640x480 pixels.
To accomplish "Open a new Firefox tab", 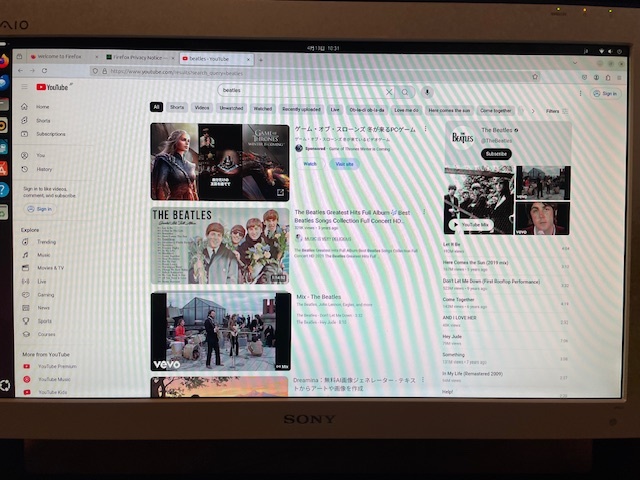I will 260,60.
